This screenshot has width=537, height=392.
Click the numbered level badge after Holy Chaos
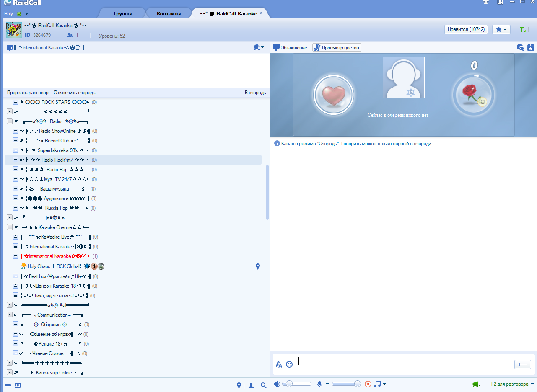click(94, 266)
